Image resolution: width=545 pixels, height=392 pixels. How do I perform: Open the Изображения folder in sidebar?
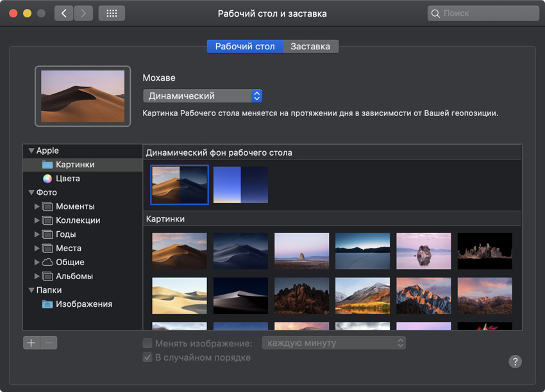click(x=83, y=304)
